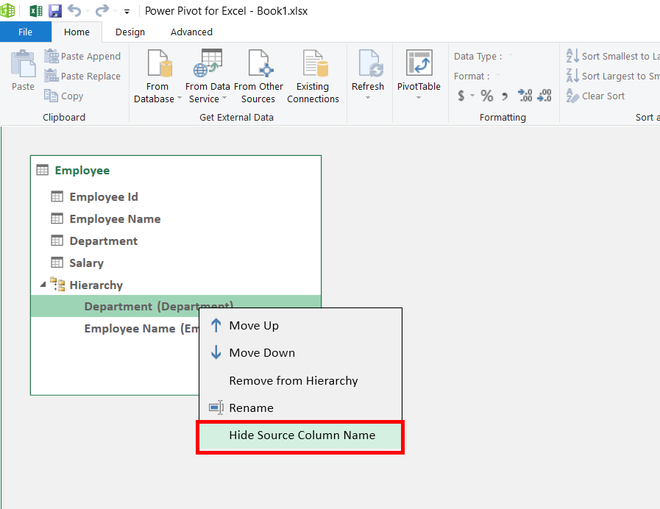Click the Redo arrow

102,11
